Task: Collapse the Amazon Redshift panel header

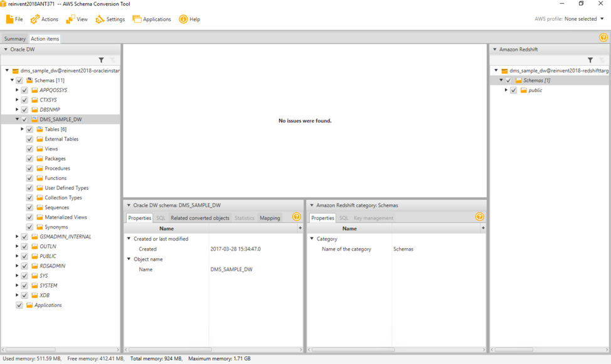Action: 495,49
